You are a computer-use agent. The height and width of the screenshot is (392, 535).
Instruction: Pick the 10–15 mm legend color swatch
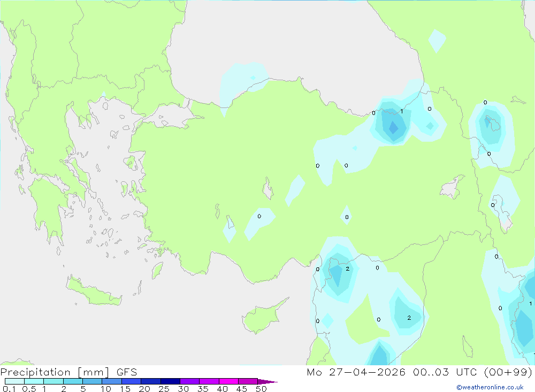pos(112,381)
